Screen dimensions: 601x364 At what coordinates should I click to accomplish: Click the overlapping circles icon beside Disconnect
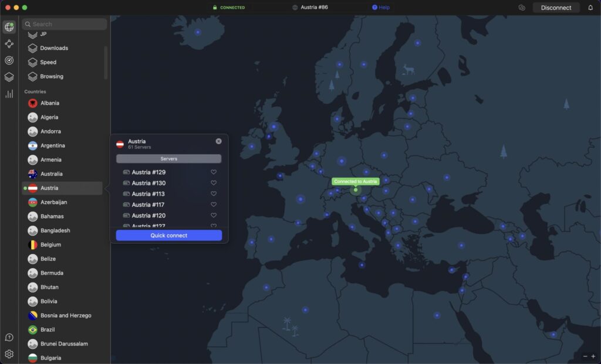[x=522, y=8]
